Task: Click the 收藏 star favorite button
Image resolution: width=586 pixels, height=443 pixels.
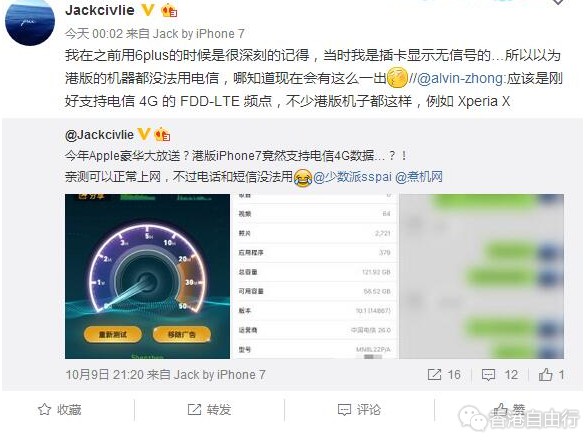Action: coord(60,410)
